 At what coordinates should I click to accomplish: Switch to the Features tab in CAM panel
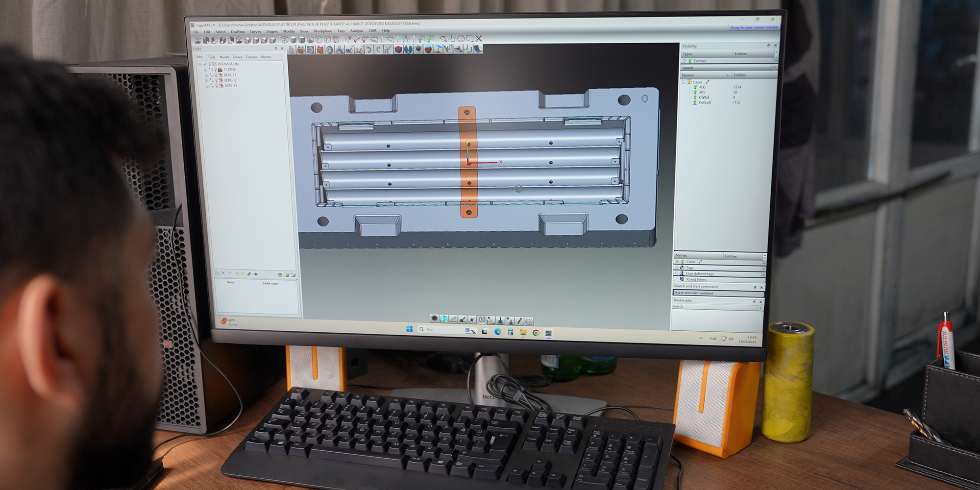coord(252,57)
